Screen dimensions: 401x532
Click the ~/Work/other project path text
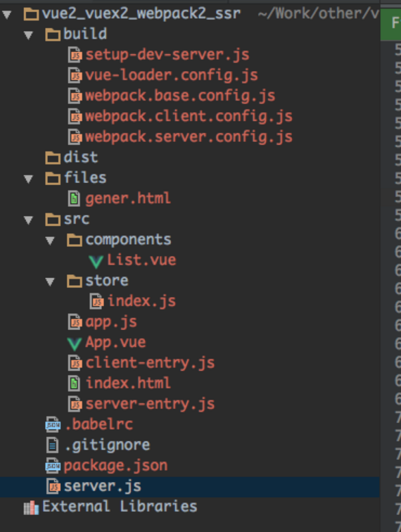(x=319, y=14)
